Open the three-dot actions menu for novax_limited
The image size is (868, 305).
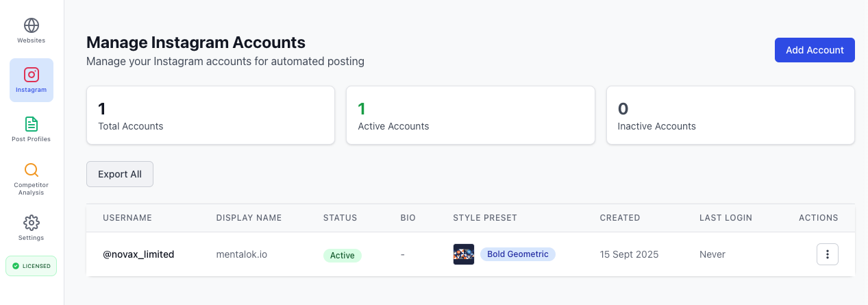tap(827, 254)
